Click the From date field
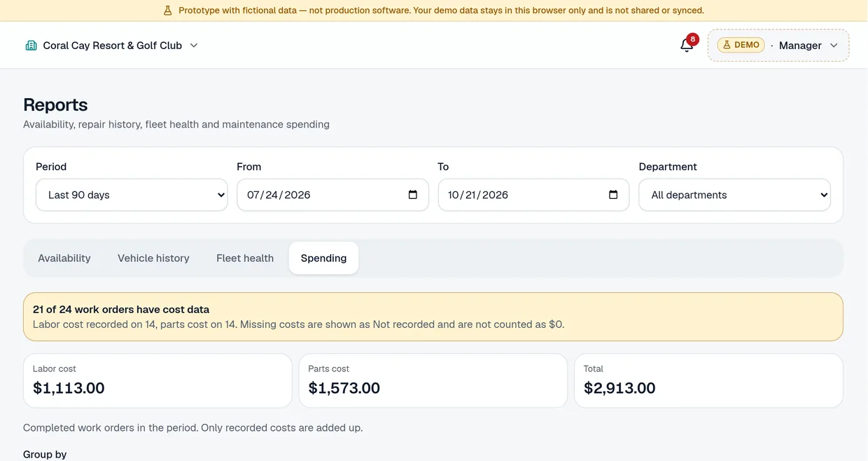The height and width of the screenshot is (461, 868). coord(332,195)
